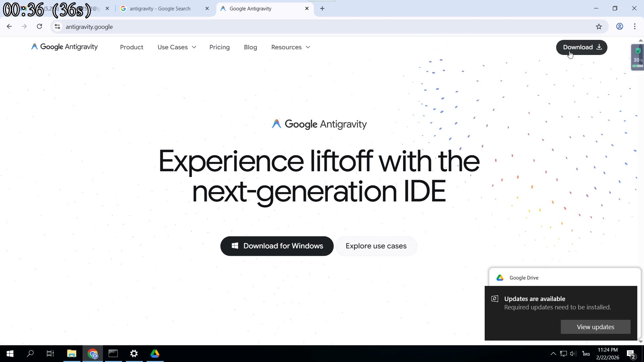The width and height of the screenshot is (644, 362).
Task: Click View updates in Drive notification
Action: pyautogui.click(x=595, y=327)
